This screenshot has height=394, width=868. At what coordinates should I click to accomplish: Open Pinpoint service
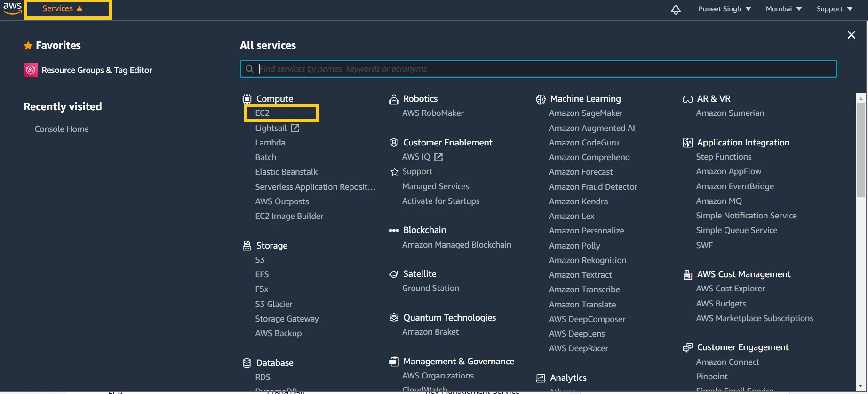click(x=711, y=377)
